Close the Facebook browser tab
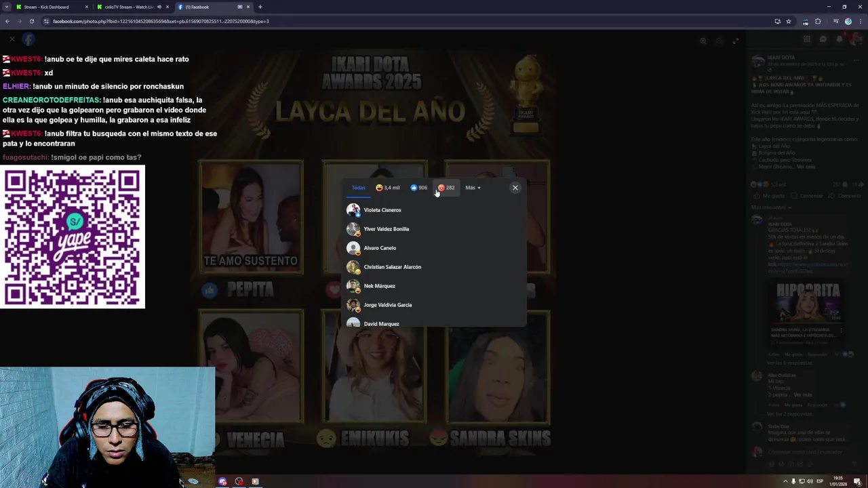This screenshot has width=868, height=488. click(248, 7)
